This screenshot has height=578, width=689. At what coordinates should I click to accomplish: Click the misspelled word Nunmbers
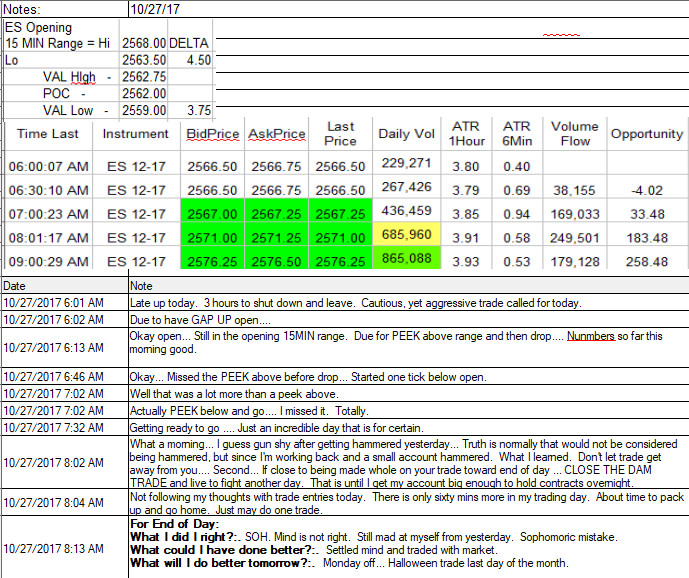click(x=591, y=336)
